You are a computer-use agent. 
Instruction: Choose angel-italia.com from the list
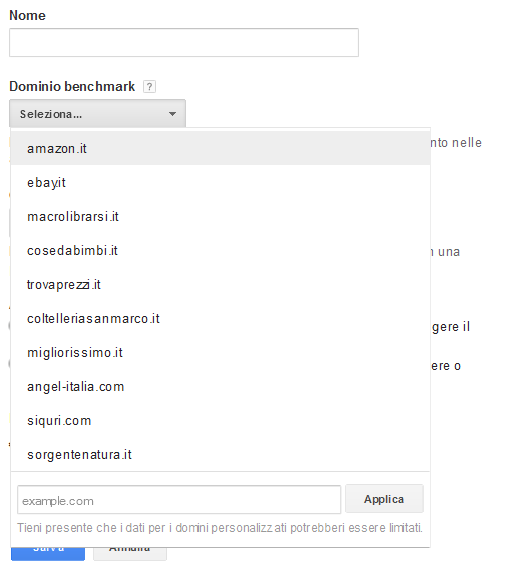coord(220,386)
